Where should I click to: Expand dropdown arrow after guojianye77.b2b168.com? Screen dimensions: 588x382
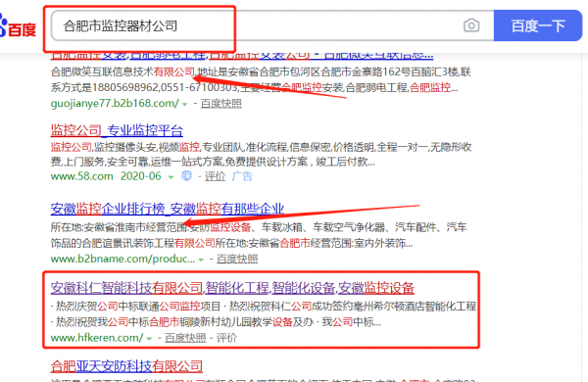[x=184, y=104]
